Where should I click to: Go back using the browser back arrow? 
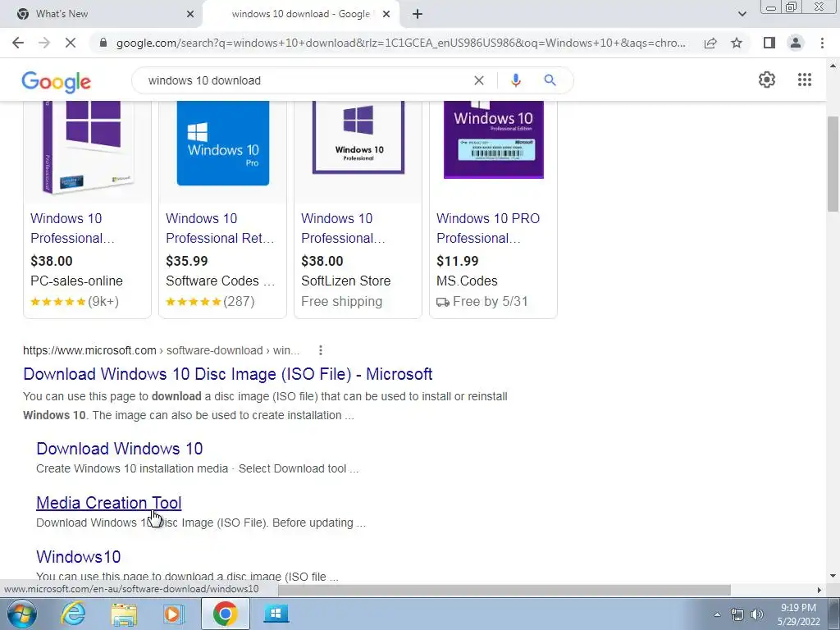(x=18, y=43)
